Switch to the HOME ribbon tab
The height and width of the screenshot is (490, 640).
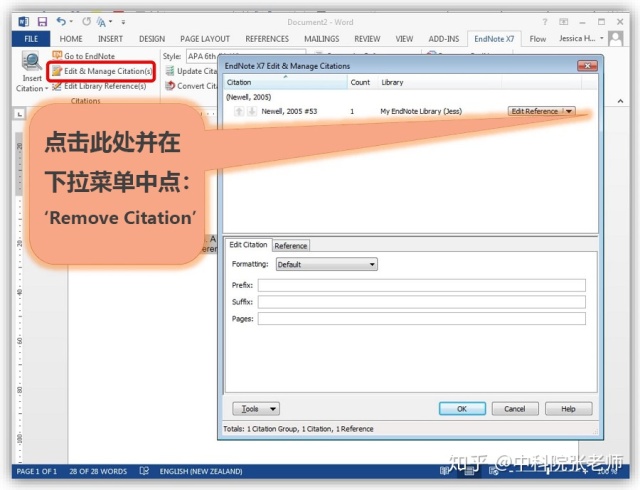71,39
